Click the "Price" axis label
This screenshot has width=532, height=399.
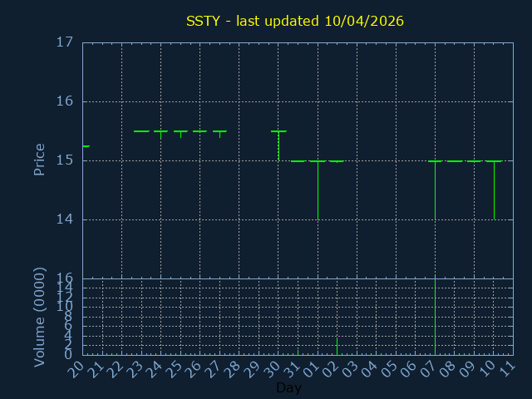tap(39, 160)
